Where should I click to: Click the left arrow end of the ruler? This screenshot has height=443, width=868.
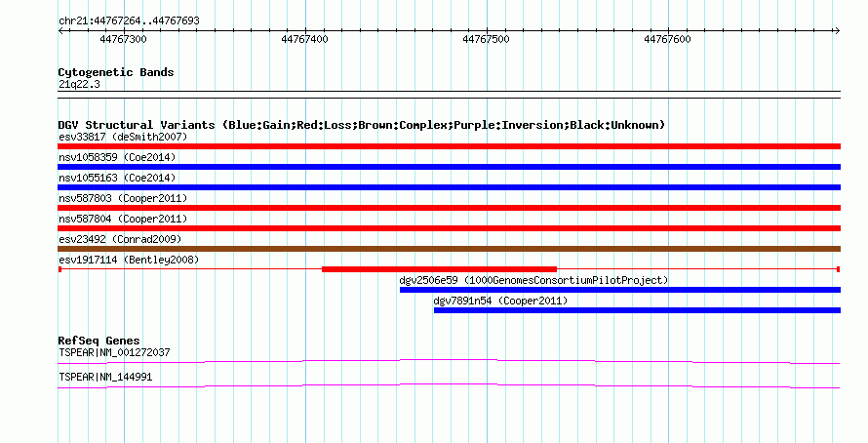[60, 31]
